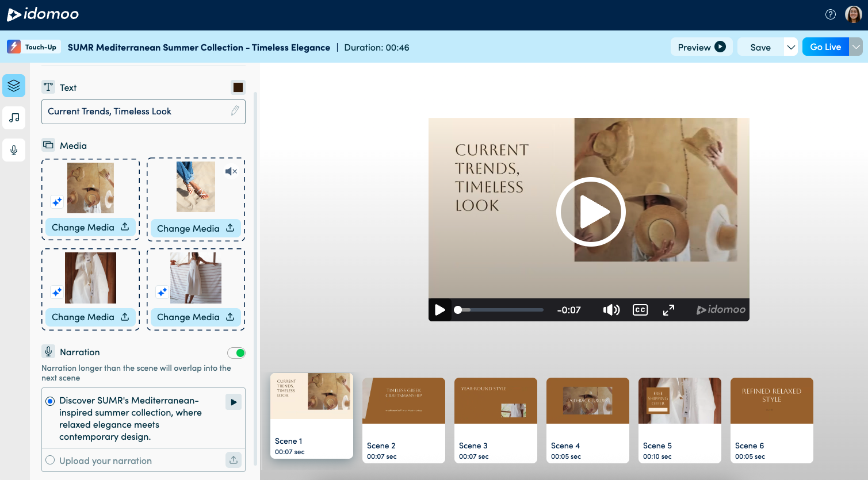Click AI sparkle icon on striped towel media
The image size is (868, 480).
click(x=162, y=292)
